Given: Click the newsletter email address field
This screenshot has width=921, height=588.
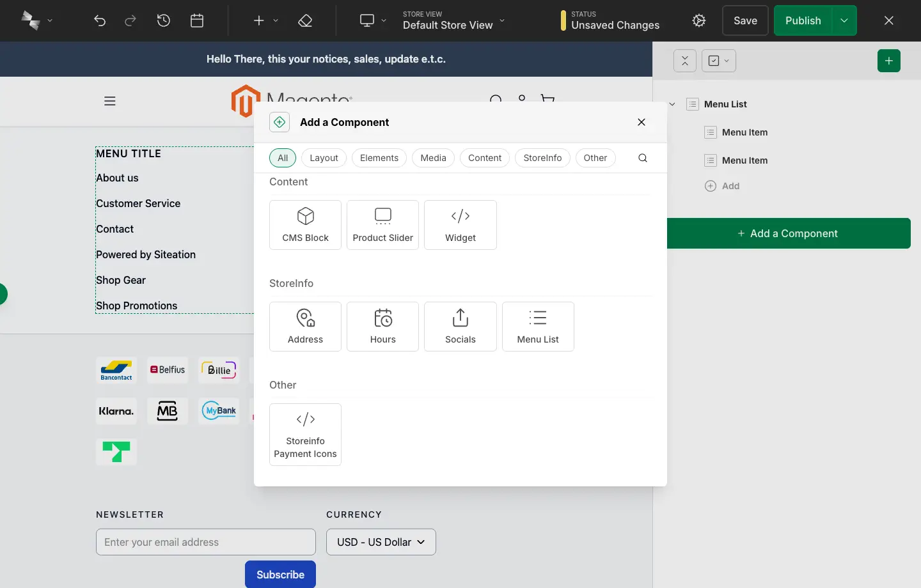Looking at the screenshot, I should (205, 542).
